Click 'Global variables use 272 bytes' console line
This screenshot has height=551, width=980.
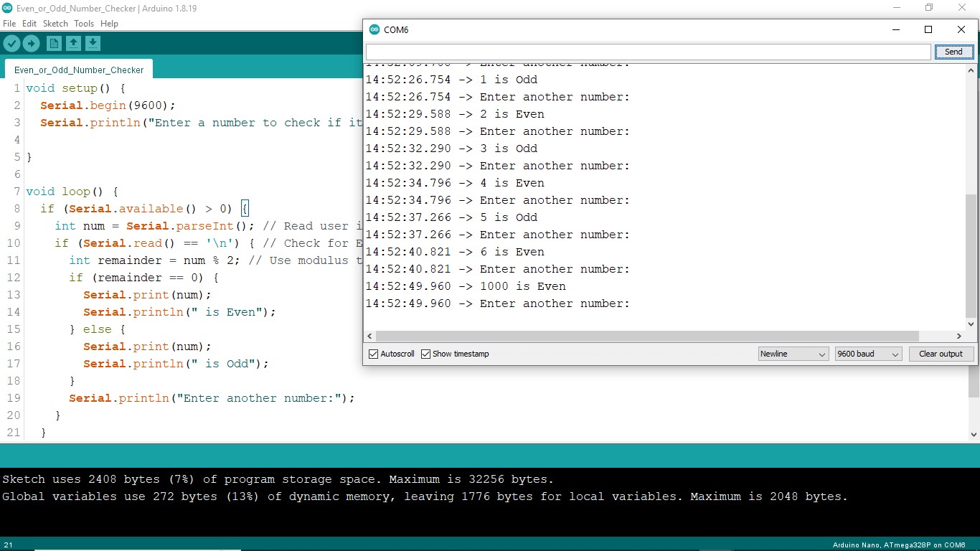(x=425, y=496)
